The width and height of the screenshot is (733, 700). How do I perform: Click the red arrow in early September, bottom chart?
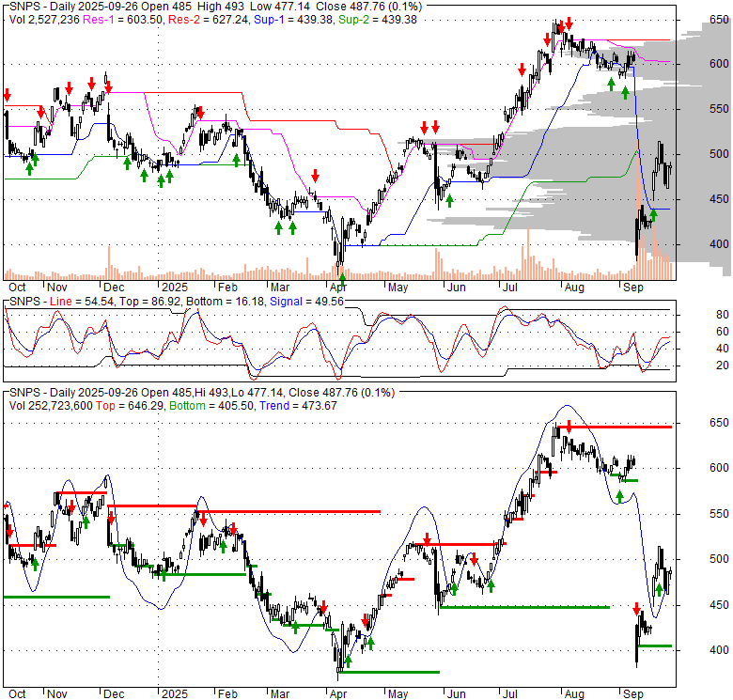(636, 609)
